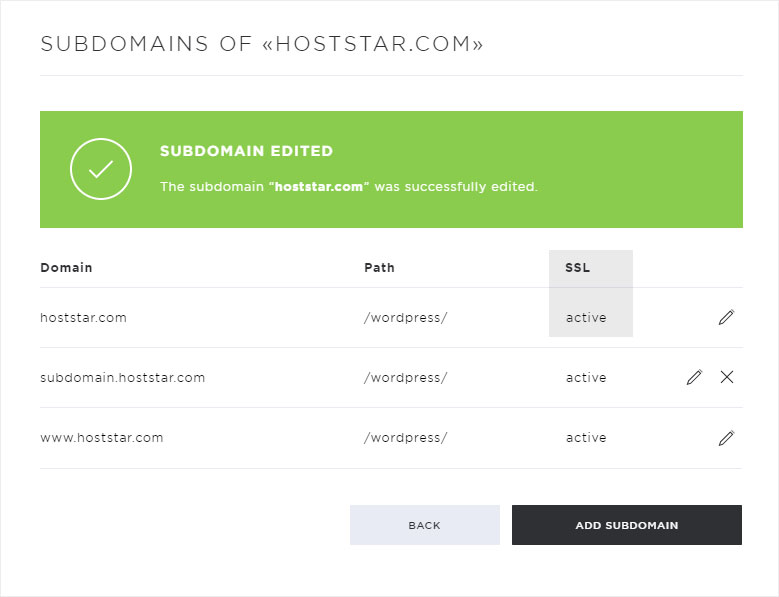Click the /wordpress/ path of subdomain.hoststar.com row
The image size is (779, 597).
click(x=405, y=378)
